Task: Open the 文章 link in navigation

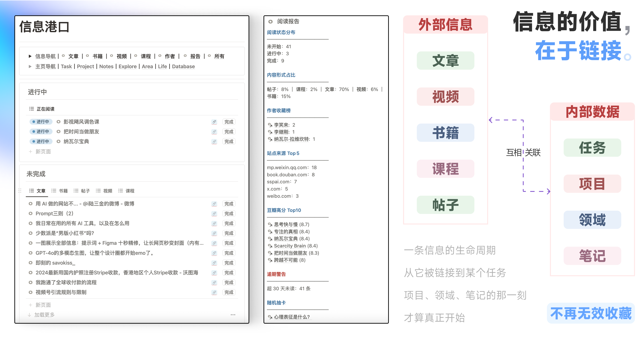Action: pos(73,56)
